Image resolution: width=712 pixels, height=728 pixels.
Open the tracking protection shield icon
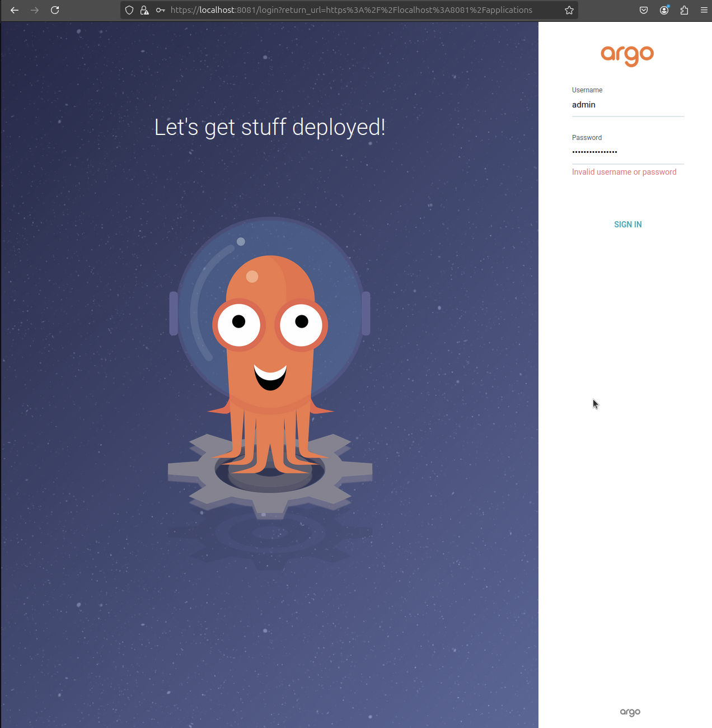[129, 10]
